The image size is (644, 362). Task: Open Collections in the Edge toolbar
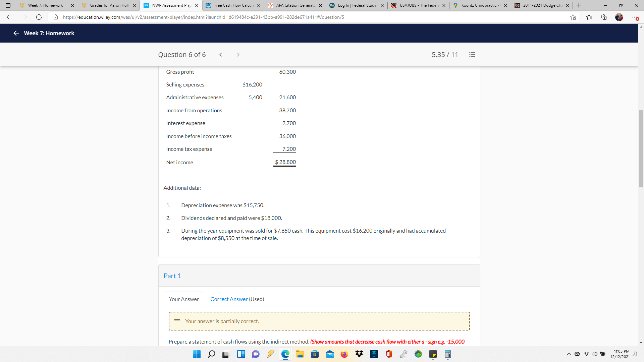[x=604, y=17]
